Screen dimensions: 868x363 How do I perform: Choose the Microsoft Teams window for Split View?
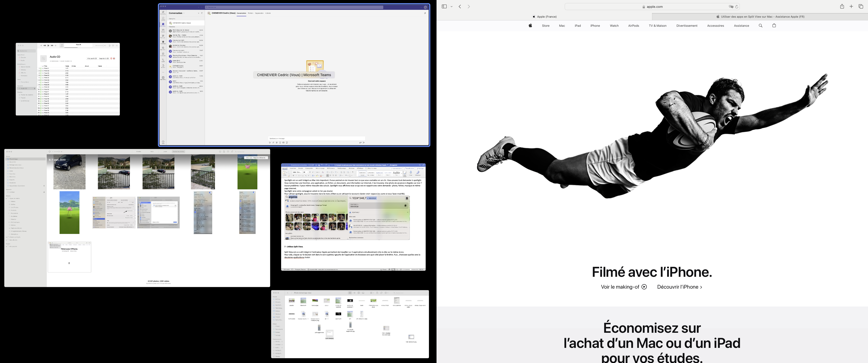[294, 75]
